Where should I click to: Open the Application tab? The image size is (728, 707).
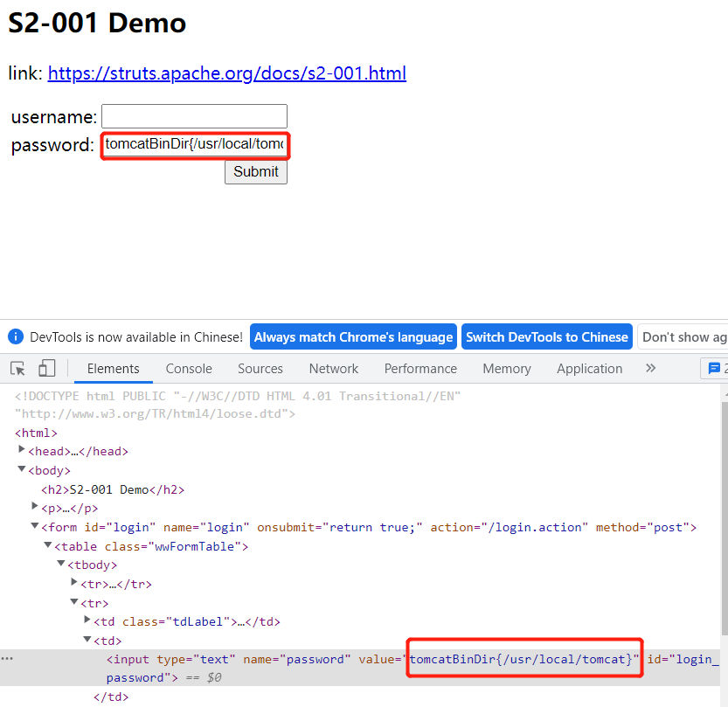[x=589, y=369]
